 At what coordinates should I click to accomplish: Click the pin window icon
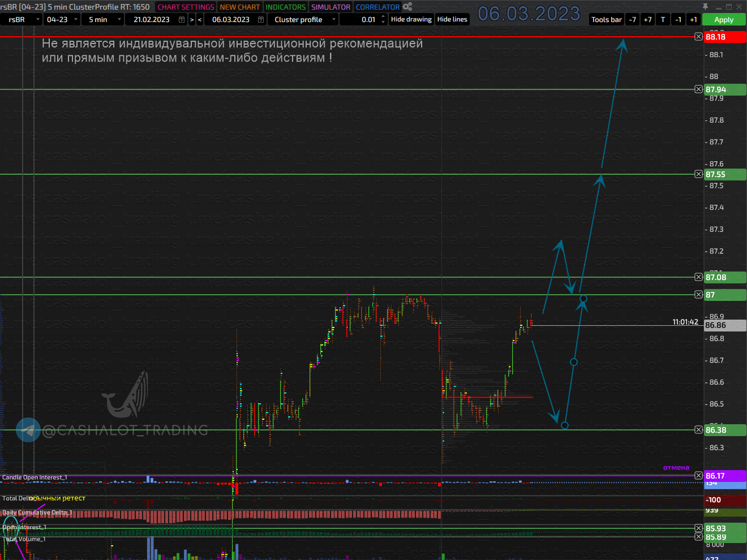pos(705,7)
